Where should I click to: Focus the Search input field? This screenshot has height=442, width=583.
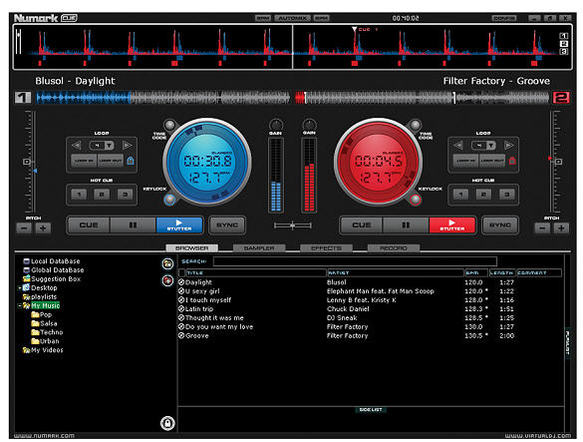(355, 261)
